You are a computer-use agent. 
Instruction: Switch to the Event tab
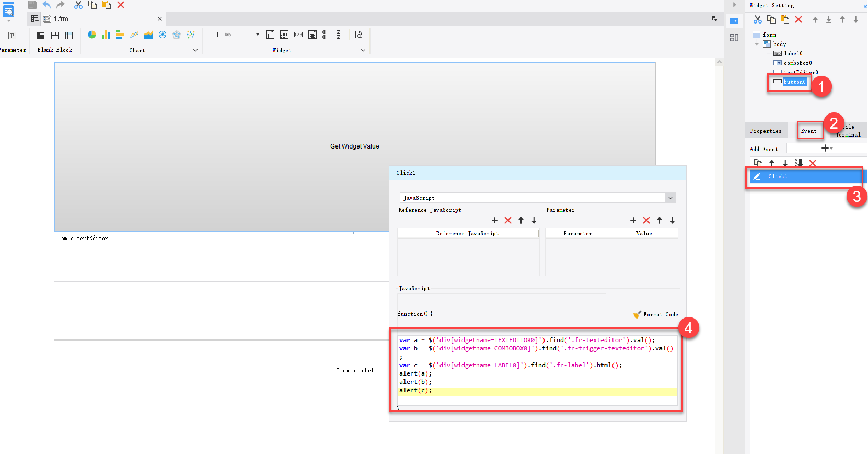(809, 131)
